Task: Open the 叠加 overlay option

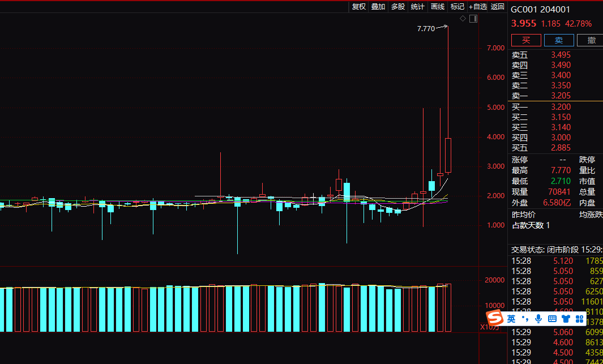Action: point(378,7)
